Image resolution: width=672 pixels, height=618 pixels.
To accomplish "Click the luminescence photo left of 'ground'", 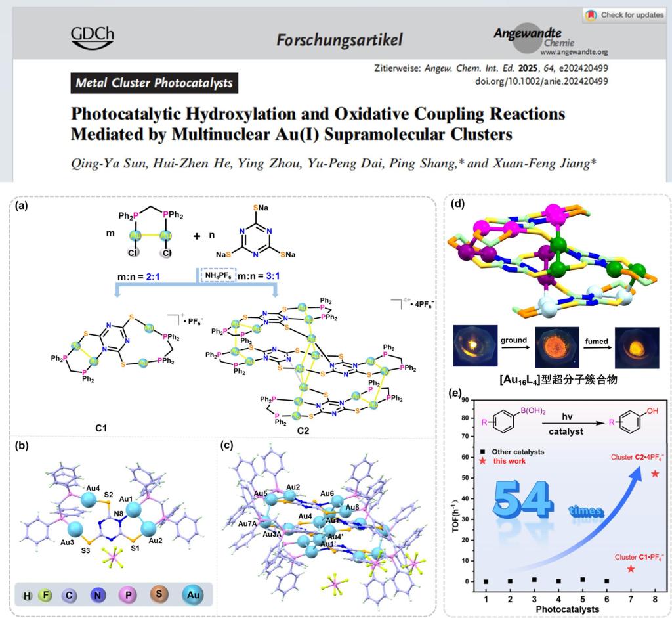I will point(475,345).
